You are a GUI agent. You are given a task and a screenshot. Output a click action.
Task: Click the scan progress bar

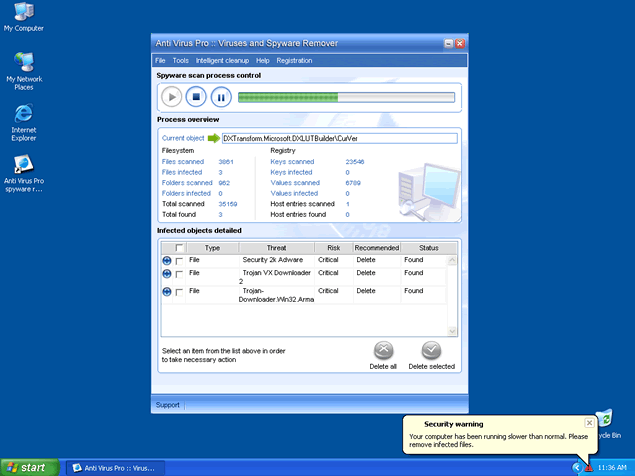tap(346, 97)
